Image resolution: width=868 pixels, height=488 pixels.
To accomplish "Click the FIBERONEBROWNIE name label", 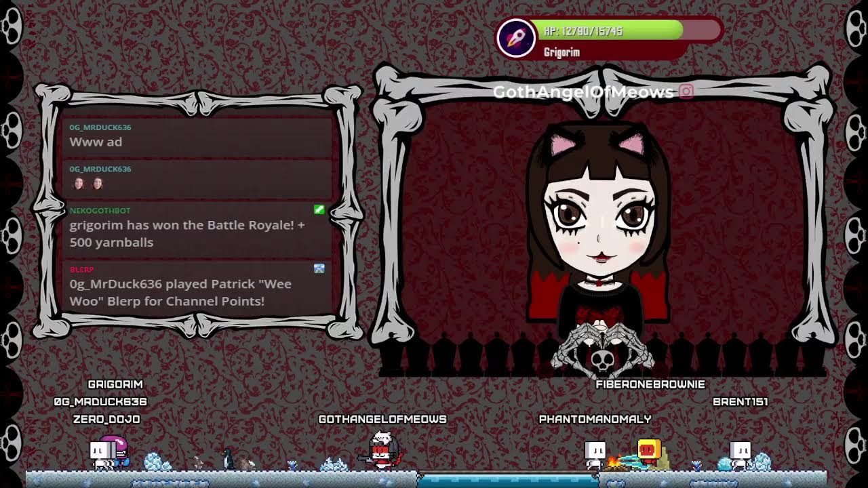I will point(650,384).
